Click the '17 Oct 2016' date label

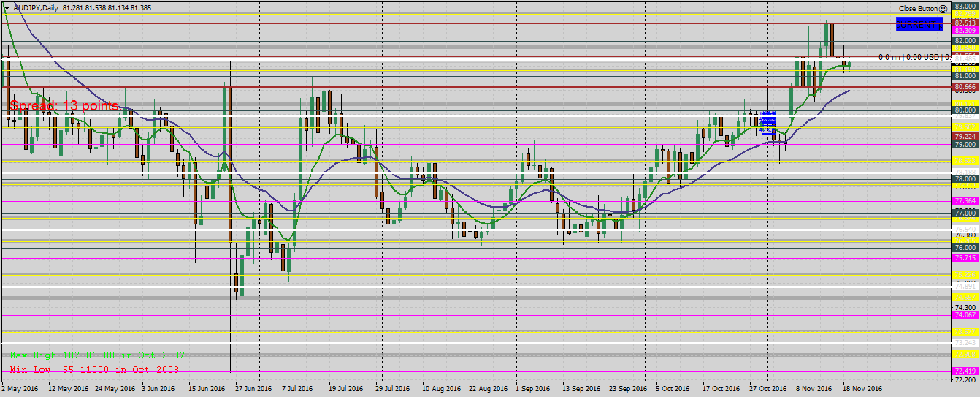[721, 389]
